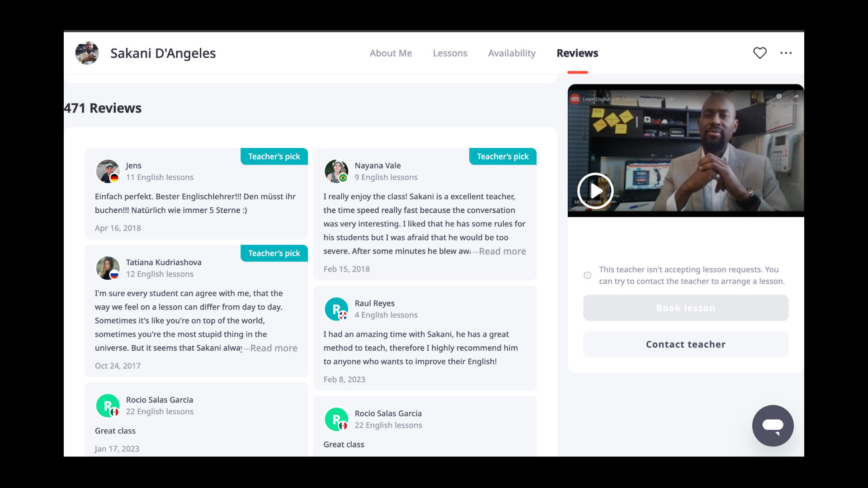This screenshot has height=488, width=868.
Task: Go to the Availability tab
Action: click(x=512, y=53)
